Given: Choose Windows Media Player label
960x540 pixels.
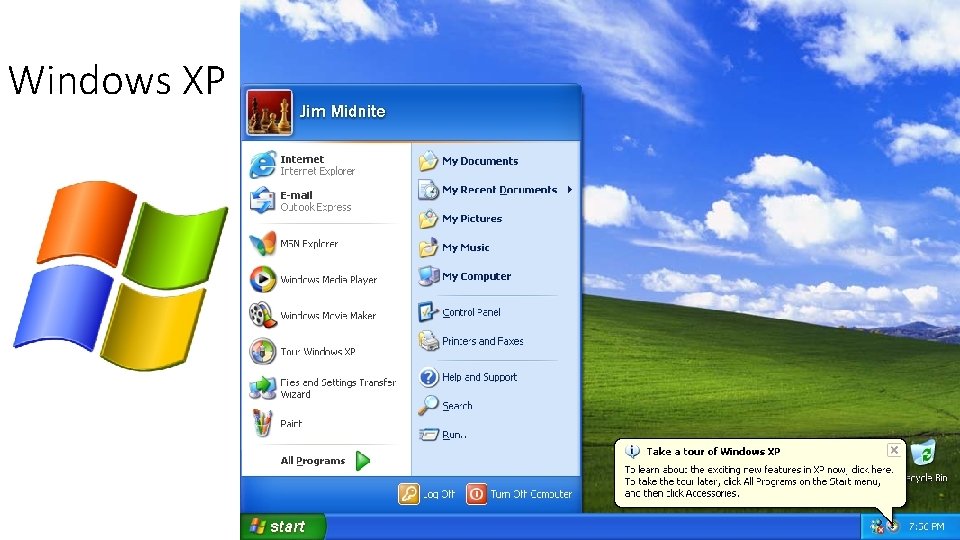Looking at the screenshot, I should pyautogui.click(x=329, y=280).
